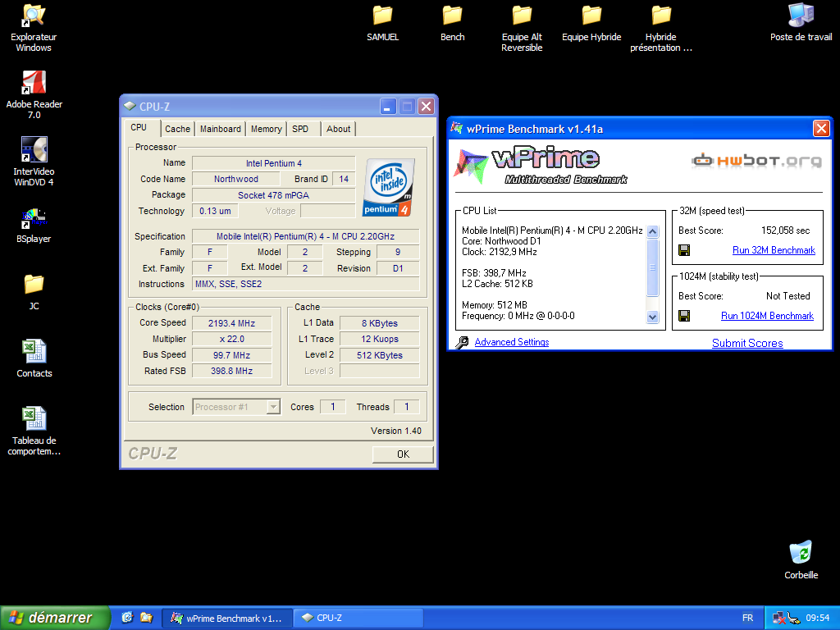
Task: Click Bus Speed value 99.7 MHz
Action: click(x=231, y=355)
